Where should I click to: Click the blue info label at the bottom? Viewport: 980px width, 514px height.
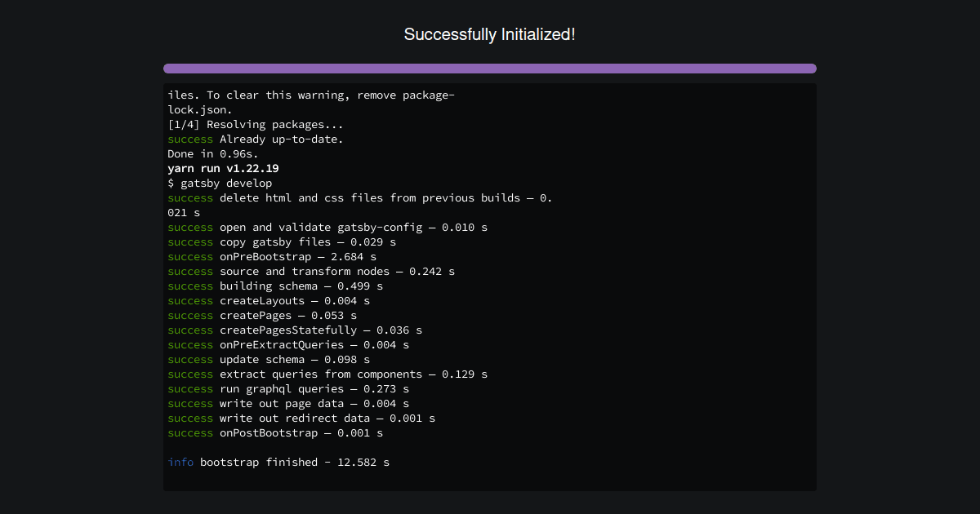click(x=180, y=462)
